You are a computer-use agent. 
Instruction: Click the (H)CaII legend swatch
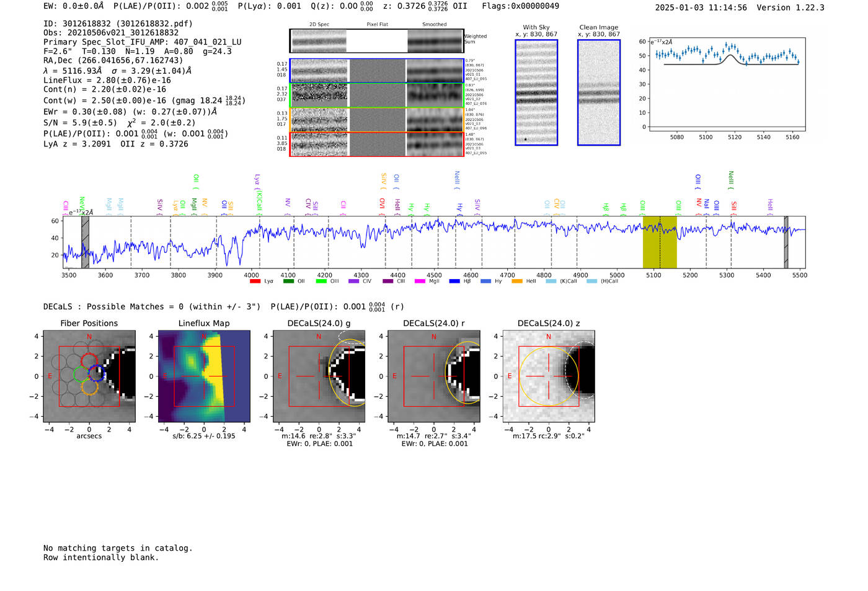click(591, 282)
